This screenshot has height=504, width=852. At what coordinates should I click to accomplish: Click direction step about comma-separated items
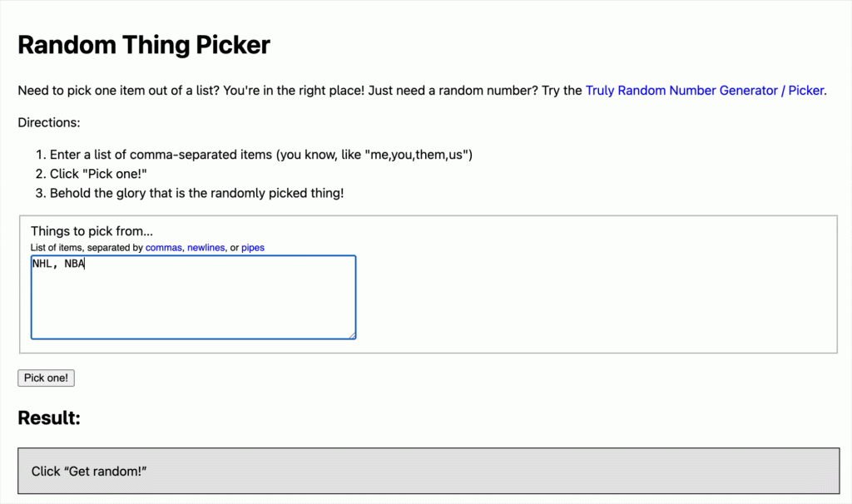pos(260,154)
